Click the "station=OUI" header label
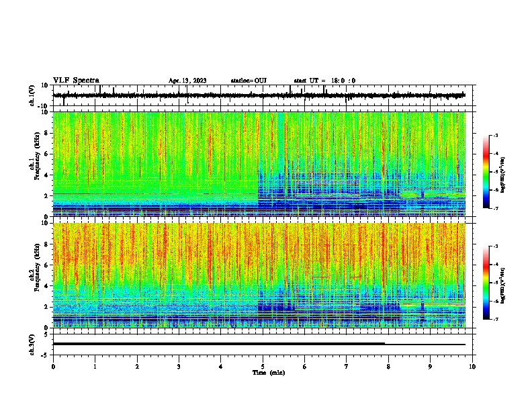This screenshot has width=532, height=411. click(x=249, y=81)
